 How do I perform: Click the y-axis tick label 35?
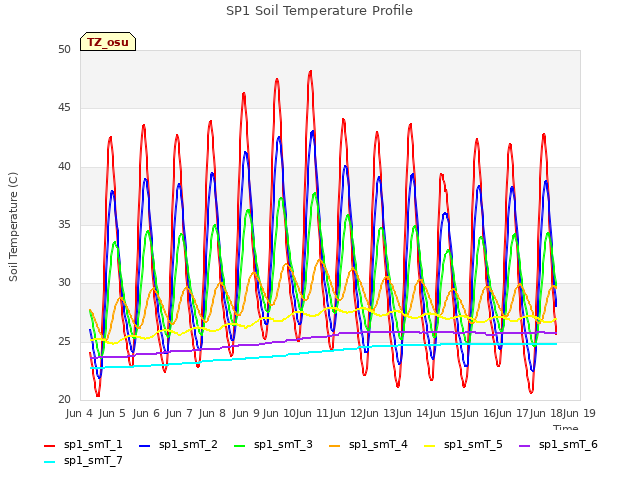pos(64,224)
